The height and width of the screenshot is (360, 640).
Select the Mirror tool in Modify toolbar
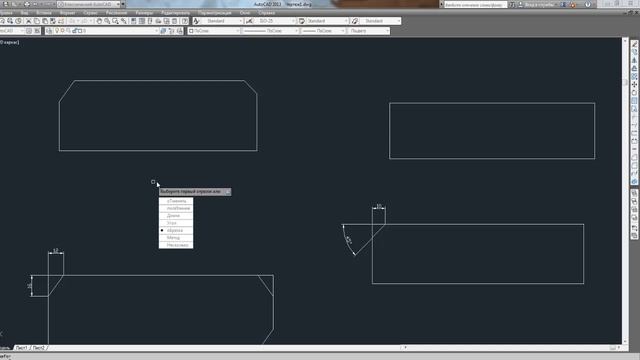634,60
